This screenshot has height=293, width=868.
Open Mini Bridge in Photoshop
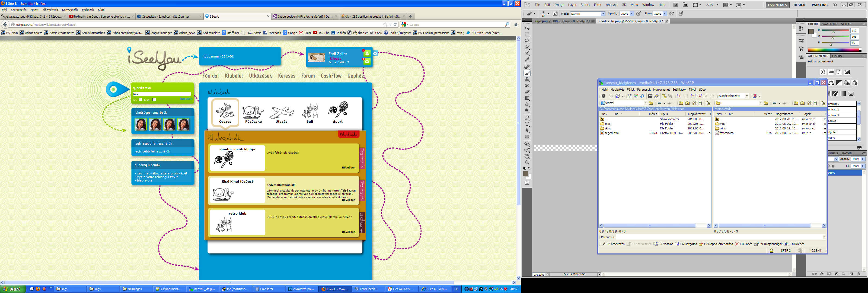pos(685,5)
